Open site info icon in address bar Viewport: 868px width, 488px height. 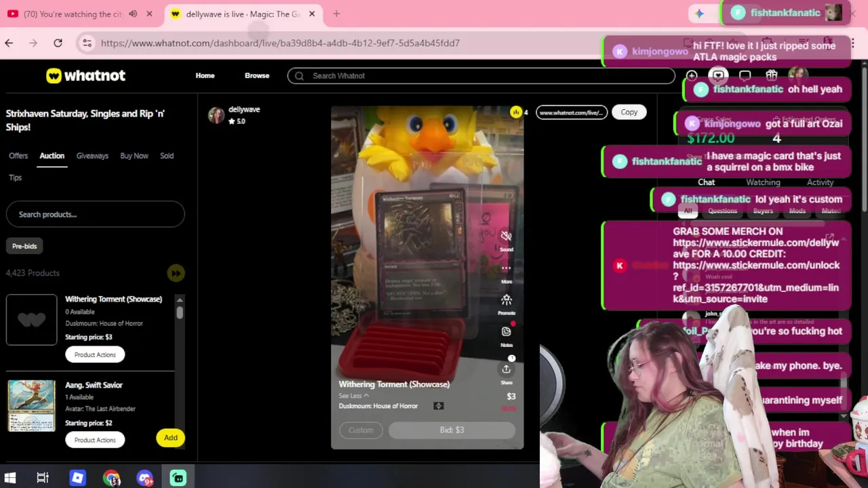point(87,43)
